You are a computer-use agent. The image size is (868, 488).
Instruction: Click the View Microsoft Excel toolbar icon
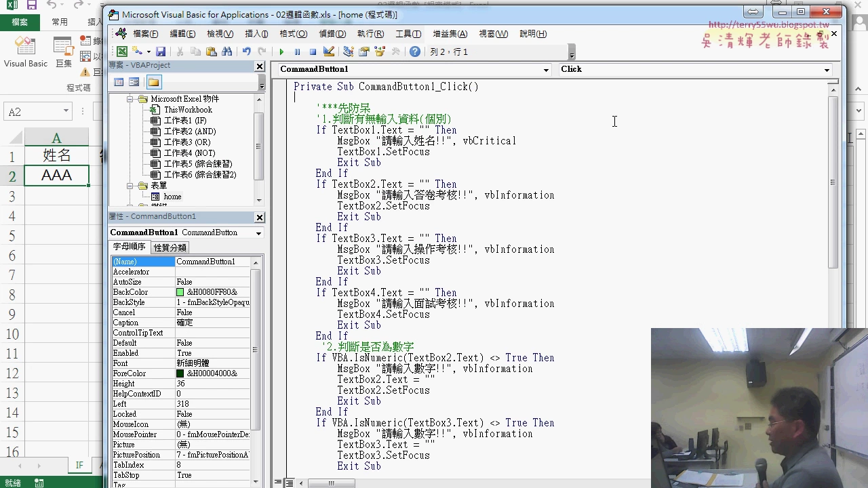(x=122, y=52)
